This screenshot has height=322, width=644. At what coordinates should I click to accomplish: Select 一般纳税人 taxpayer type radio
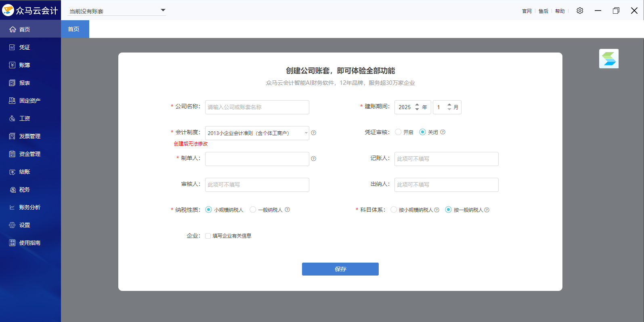pyautogui.click(x=253, y=210)
